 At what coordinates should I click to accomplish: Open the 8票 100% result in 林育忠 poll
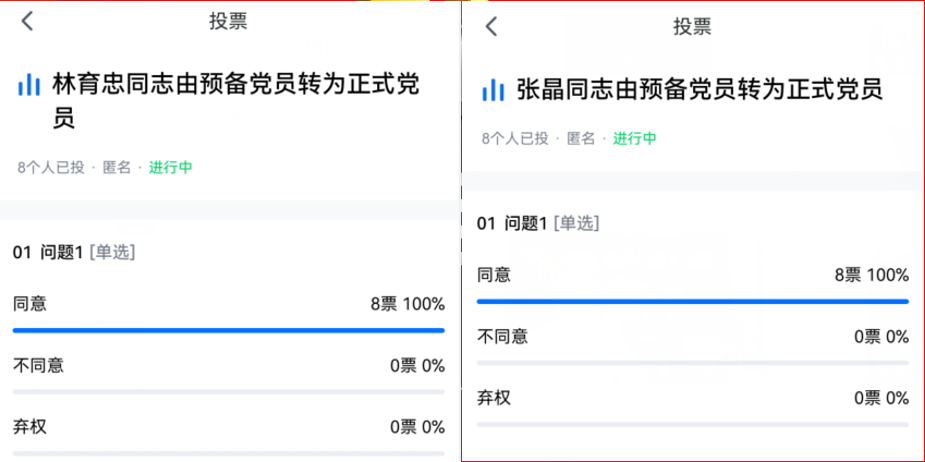pos(408,304)
